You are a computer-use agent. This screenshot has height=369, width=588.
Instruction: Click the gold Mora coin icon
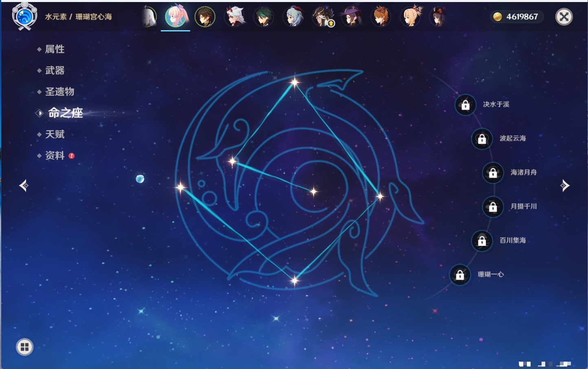[497, 17]
